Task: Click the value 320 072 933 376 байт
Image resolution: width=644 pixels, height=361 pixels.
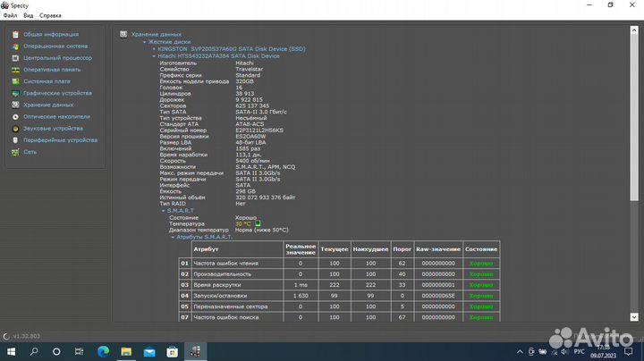Action: tap(266, 197)
